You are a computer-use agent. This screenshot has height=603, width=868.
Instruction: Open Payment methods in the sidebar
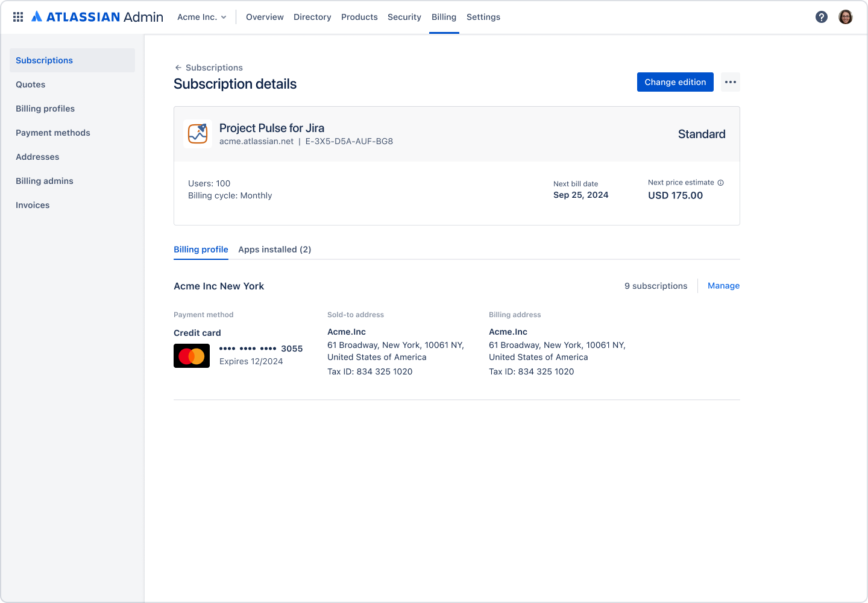pos(72,133)
